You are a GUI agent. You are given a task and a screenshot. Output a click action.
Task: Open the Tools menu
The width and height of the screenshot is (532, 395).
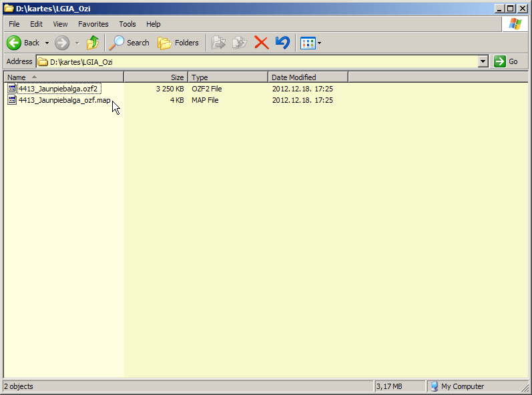(x=127, y=24)
